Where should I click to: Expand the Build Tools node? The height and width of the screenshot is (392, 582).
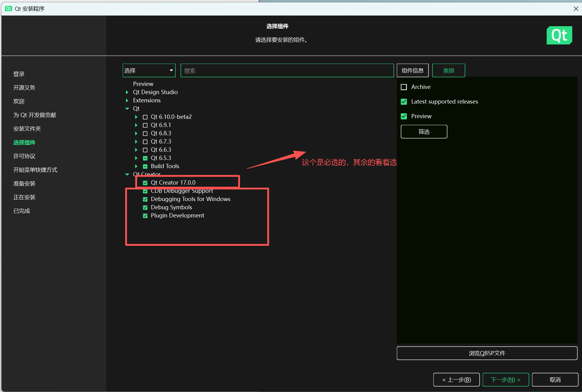pos(136,166)
